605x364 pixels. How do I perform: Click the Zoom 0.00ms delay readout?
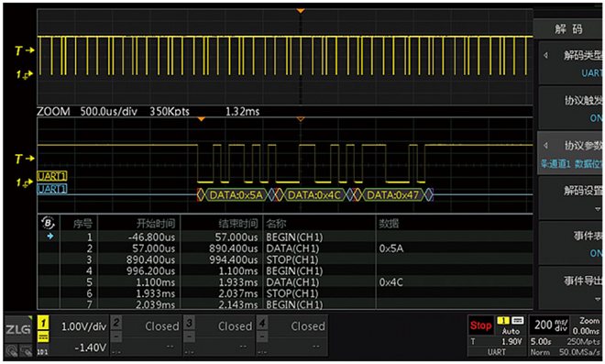click(x=586, y=325)
